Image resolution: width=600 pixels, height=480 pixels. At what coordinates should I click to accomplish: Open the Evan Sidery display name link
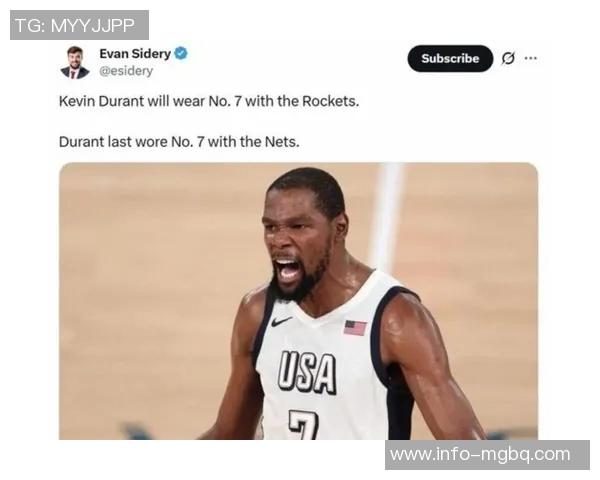pos(135,53)
